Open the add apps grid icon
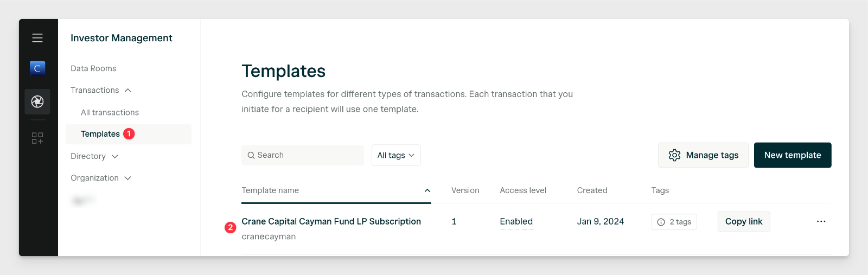 (x=37, y=138)
